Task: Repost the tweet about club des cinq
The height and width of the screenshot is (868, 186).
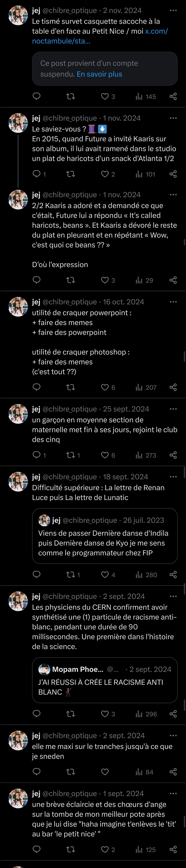Action: (71, 455)
